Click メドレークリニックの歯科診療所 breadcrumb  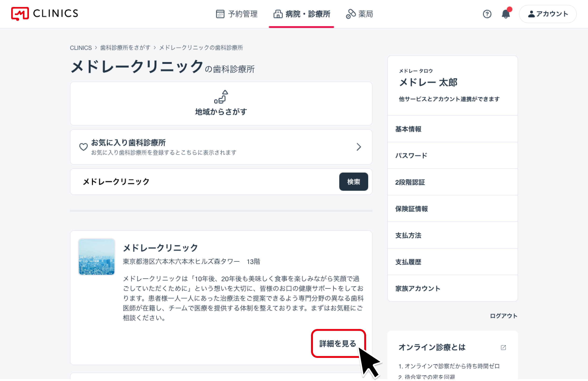coord(201,48)
